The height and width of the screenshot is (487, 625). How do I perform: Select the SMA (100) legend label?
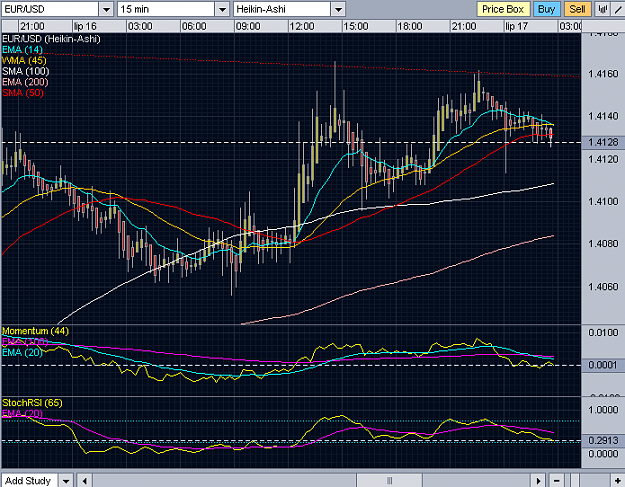(x=26, y=71)
